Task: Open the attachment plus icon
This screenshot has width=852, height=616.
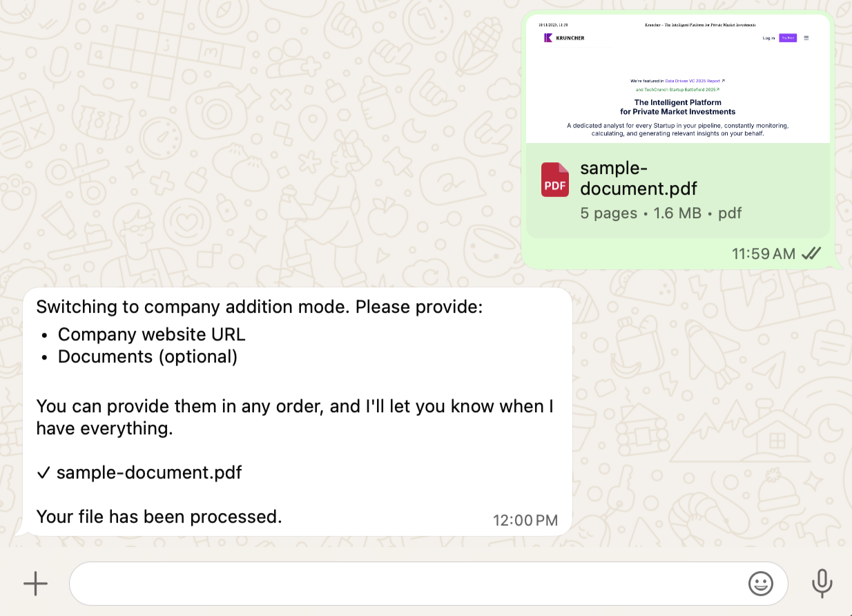Action: tap(36, 584)
